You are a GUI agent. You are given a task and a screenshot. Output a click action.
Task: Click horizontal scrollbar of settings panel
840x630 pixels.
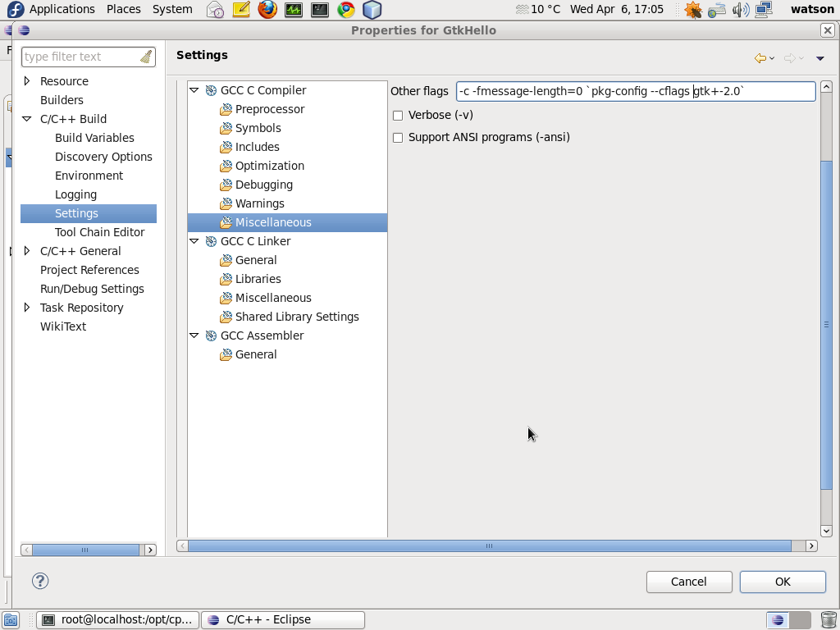(x=489, y=546)
